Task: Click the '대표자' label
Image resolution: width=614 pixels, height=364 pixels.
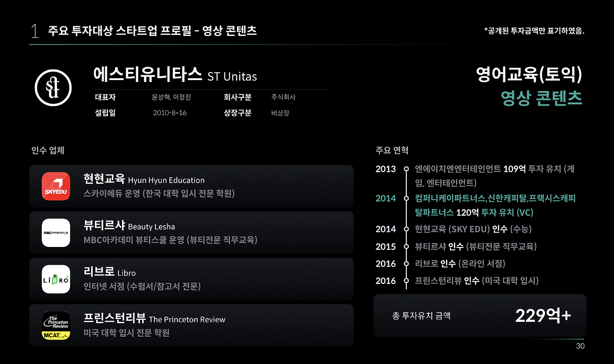Action: [105, 97]
